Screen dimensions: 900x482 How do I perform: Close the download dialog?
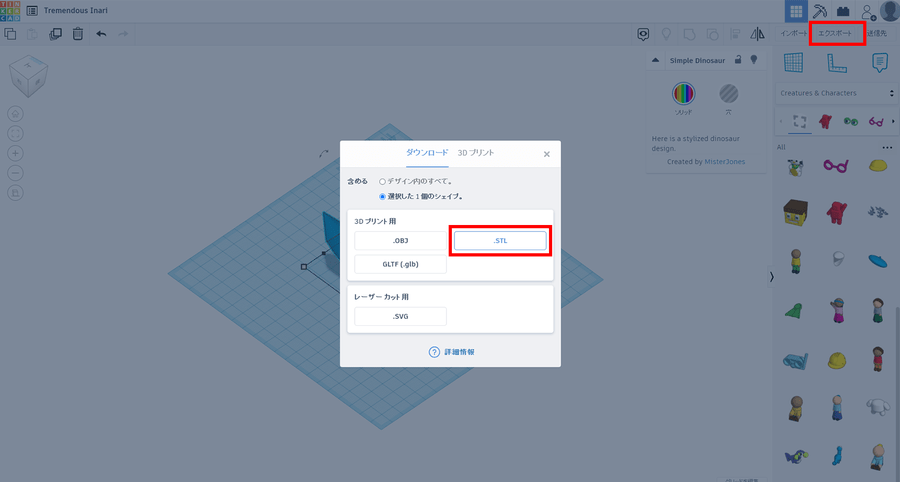pyautogui.click(x=546, y=154)
